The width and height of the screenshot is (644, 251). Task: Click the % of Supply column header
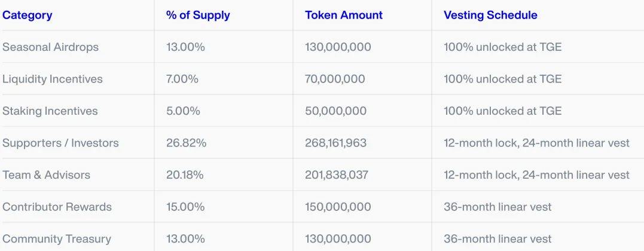pos(198,15)
